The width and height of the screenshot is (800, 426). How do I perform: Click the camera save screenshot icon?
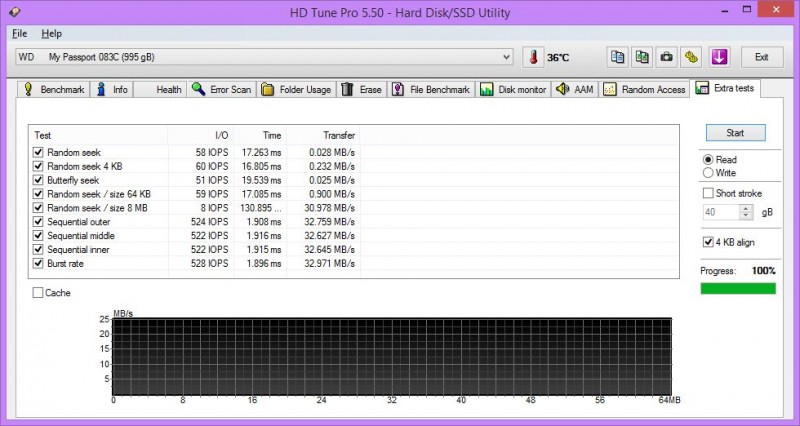click(666, 57)
